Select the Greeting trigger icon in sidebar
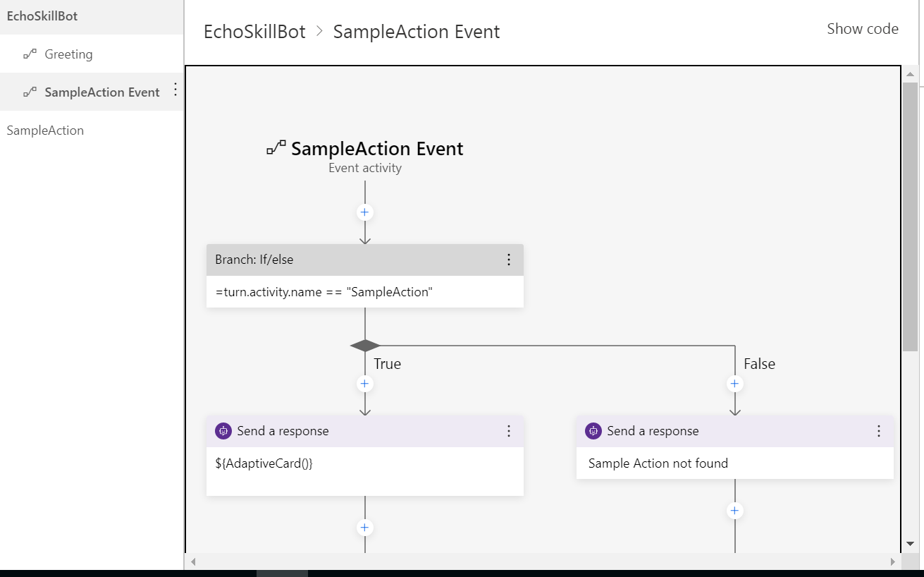The image size is (924, 577). point(30,54)
